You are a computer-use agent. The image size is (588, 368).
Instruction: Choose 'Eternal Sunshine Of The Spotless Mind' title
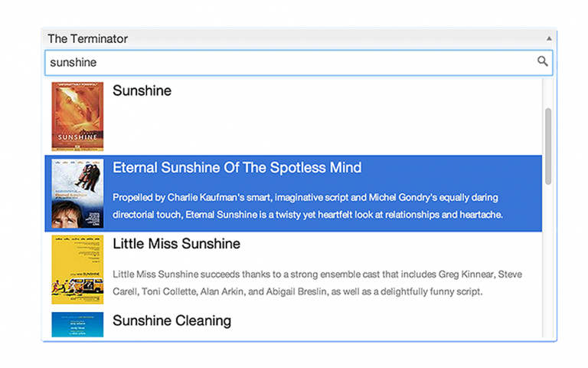click(237, 167)
